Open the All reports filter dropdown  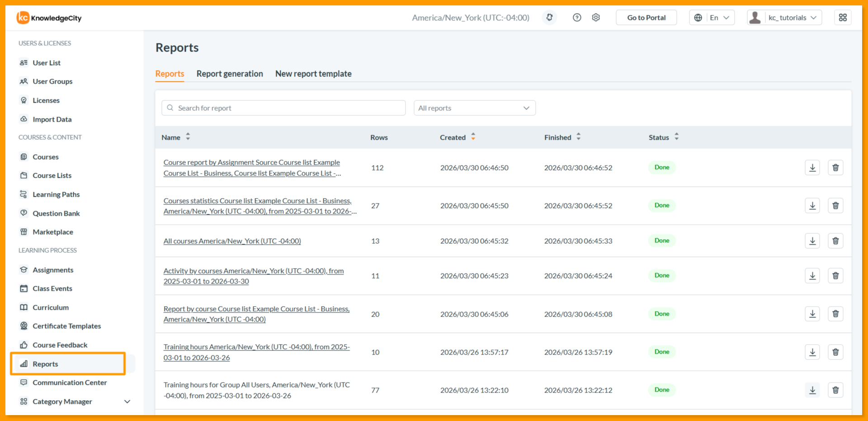tap(475, 108)
